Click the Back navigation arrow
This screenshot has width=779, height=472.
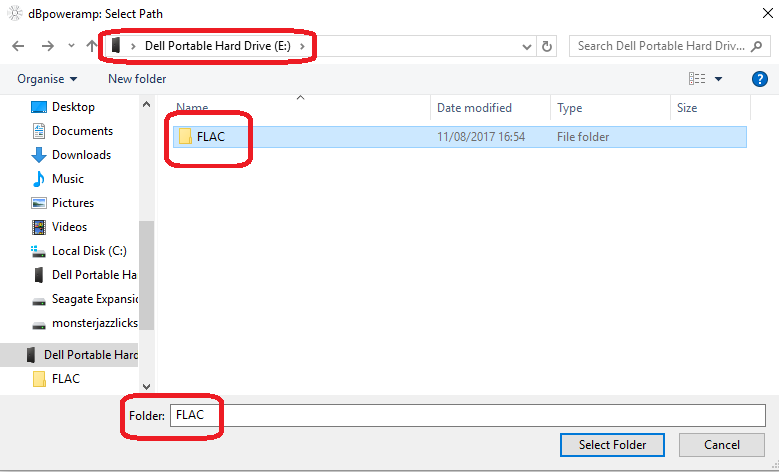(x=18, y=46)
